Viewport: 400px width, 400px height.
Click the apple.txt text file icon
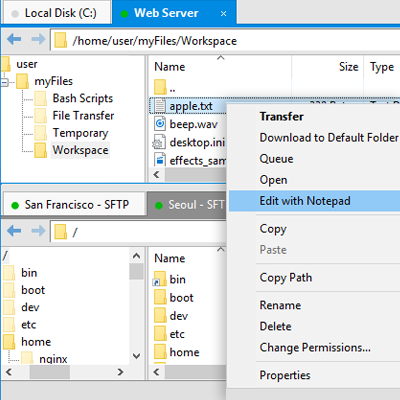coord(159,106)
